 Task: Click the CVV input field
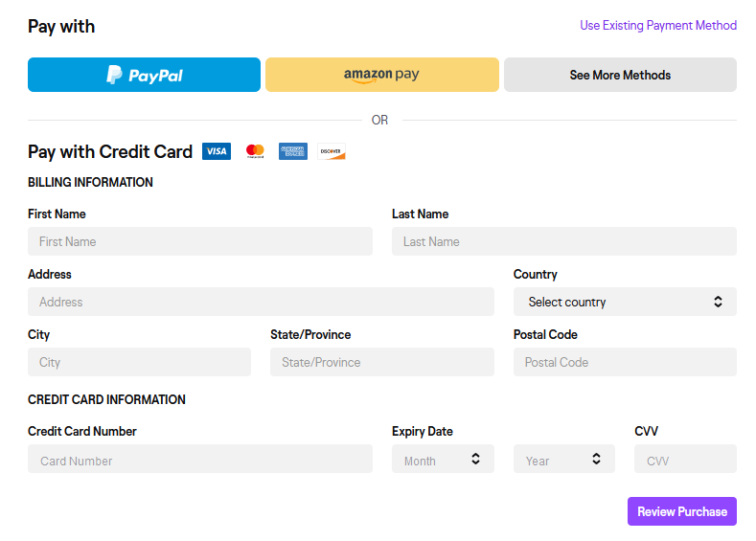[x=685, y=459]
